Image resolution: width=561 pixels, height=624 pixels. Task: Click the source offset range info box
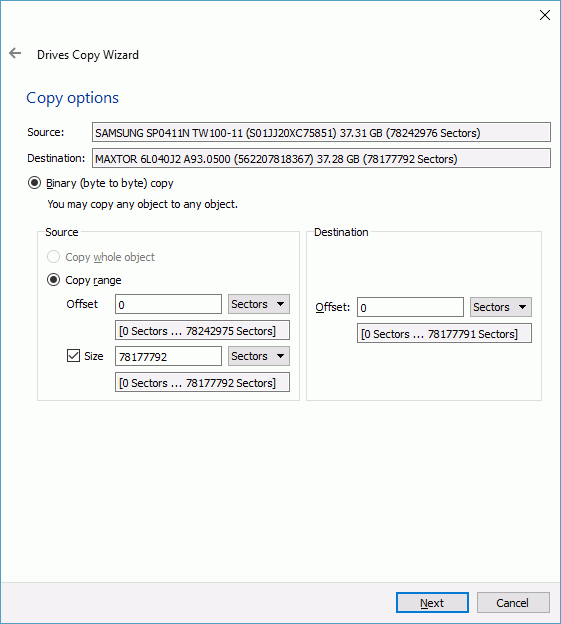coord(202,331)
